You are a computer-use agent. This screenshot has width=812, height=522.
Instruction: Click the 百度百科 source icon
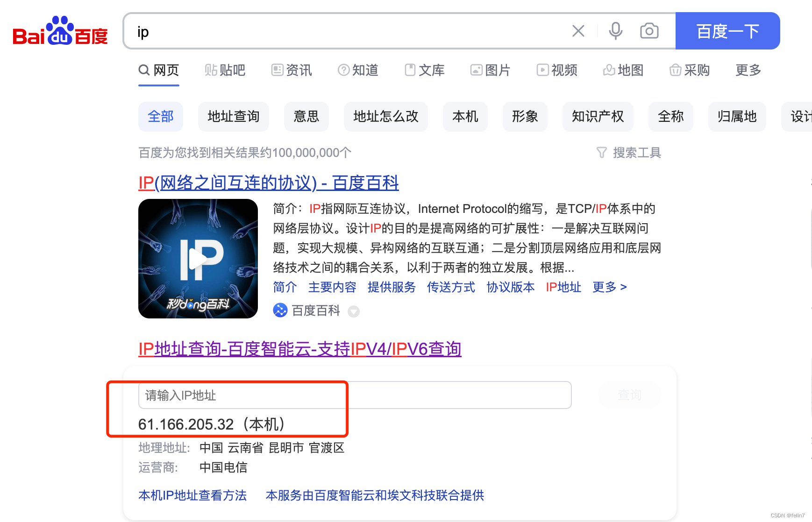pos(280,310)
